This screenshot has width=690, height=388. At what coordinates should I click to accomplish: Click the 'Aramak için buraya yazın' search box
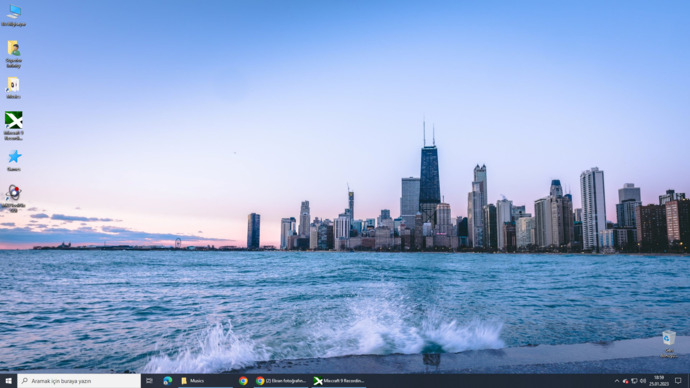click(79, 381)
